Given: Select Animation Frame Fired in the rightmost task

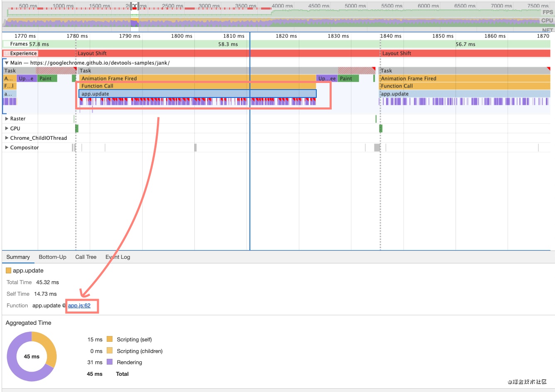Looking at the screenshot, I should pos(465,78).
